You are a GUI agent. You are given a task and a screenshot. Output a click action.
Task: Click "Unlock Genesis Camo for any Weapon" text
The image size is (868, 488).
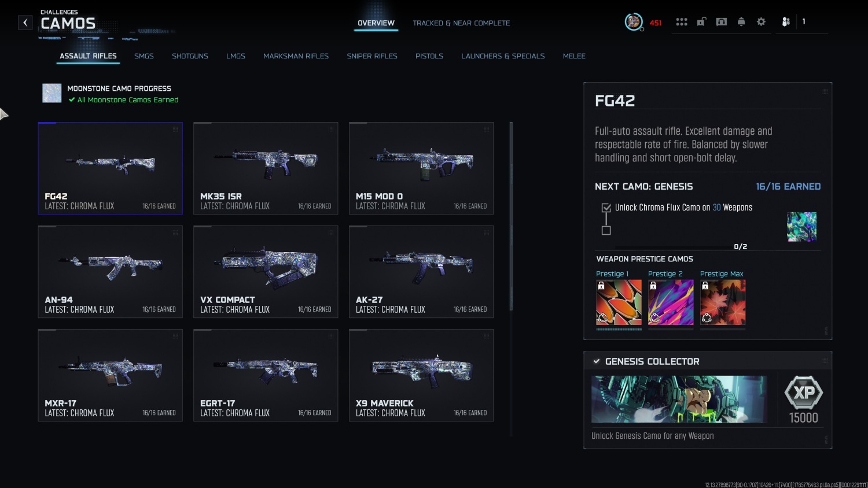coord(652,436)
